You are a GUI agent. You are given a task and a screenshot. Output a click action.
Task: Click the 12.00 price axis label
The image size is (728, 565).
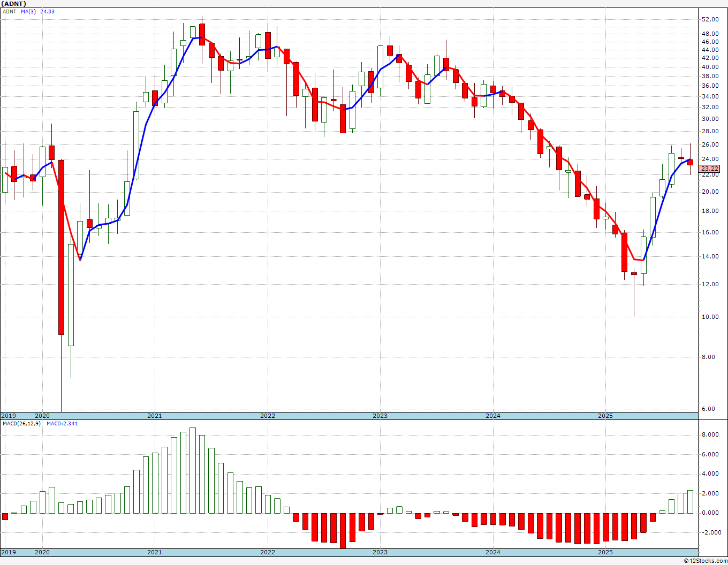710,284
